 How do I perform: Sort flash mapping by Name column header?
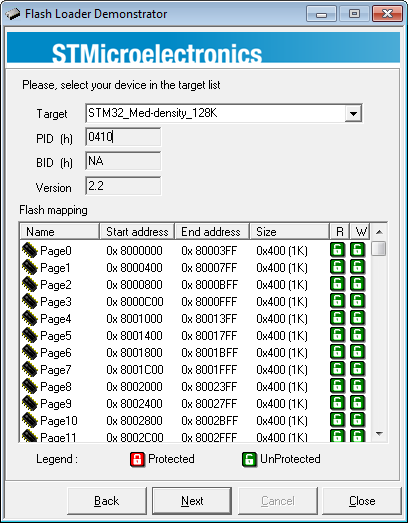pos(60,231)
